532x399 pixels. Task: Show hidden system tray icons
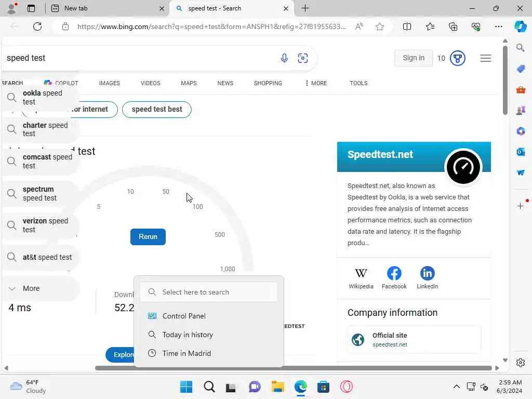(457, 387)
